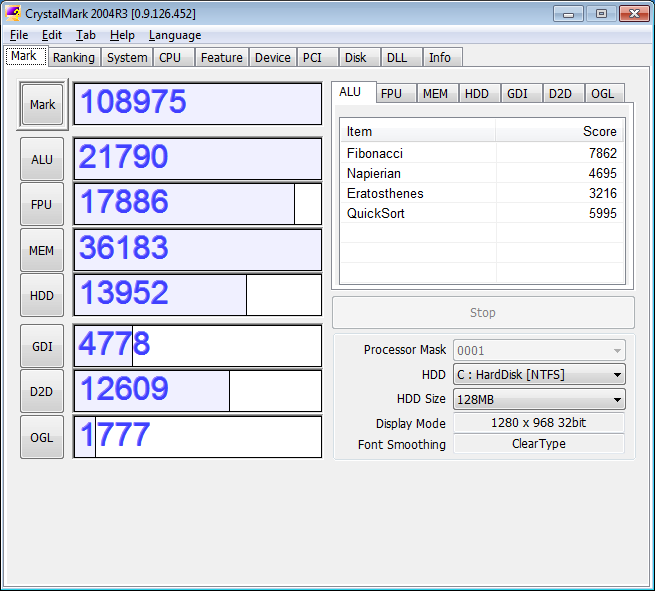Switch to the System tab

[x=127, y=58]
